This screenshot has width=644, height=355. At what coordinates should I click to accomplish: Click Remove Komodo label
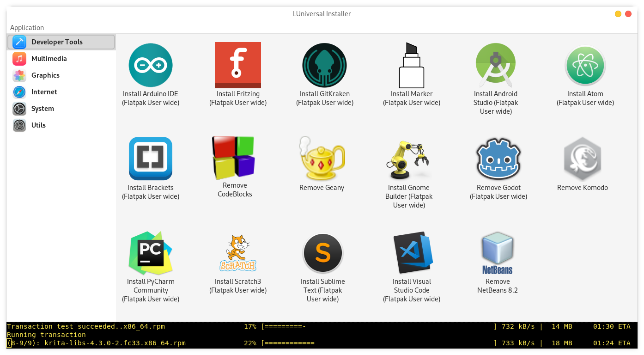(x=583, y=188)
